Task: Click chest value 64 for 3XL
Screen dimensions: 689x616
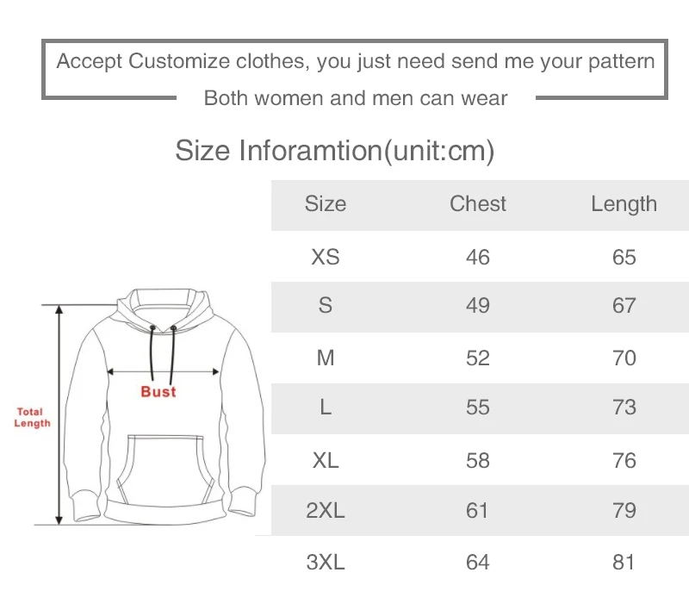Action: tap(478, 562)
